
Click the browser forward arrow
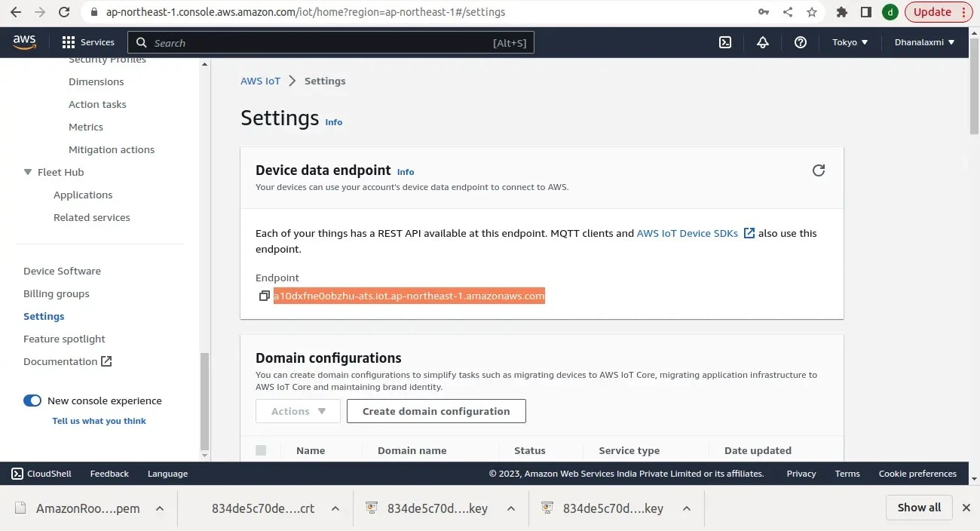click(40, 12)
